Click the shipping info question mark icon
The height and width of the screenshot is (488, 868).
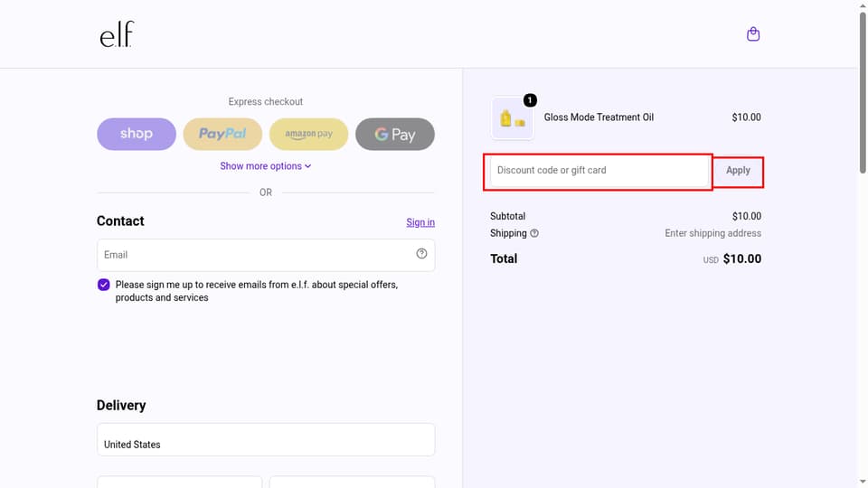tap(534, 233)
